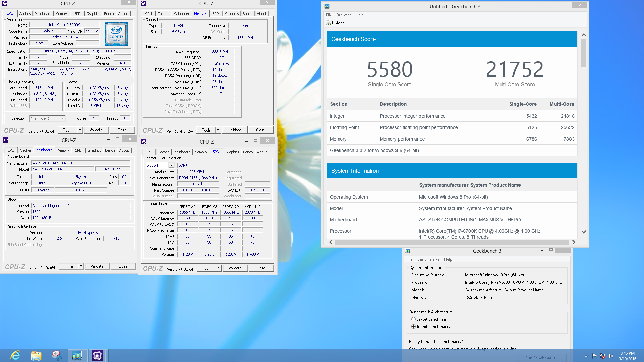Click the Floating Point row in results
644x362 pixels.
[x=452, y=127]
